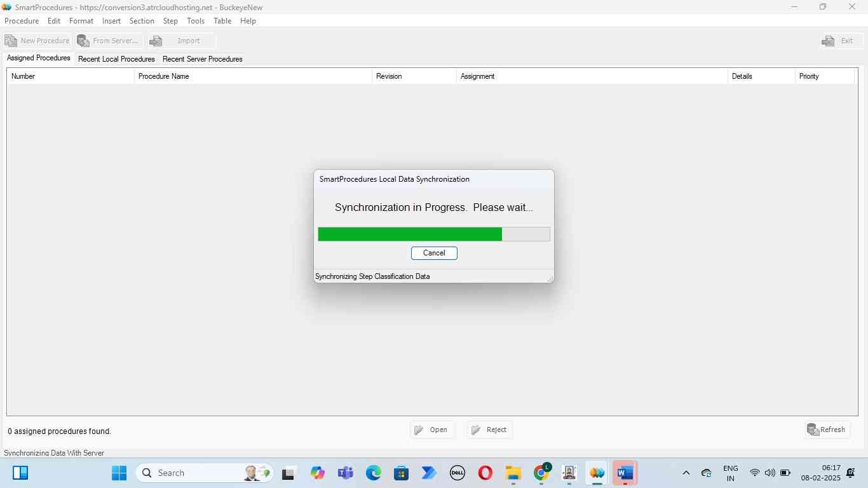Select the Assigned Procedures tab
Screen dimensions: 868x488
coord(39,58)
